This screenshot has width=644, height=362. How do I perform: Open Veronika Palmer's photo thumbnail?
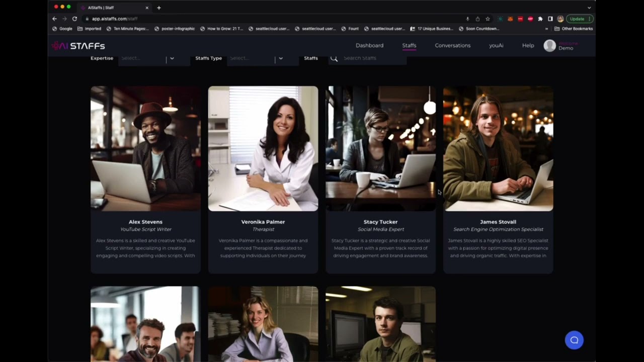[x=263, y=148]
